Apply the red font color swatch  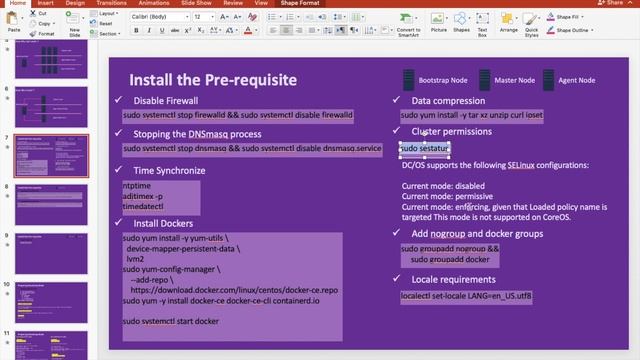(x=248, y=31)
